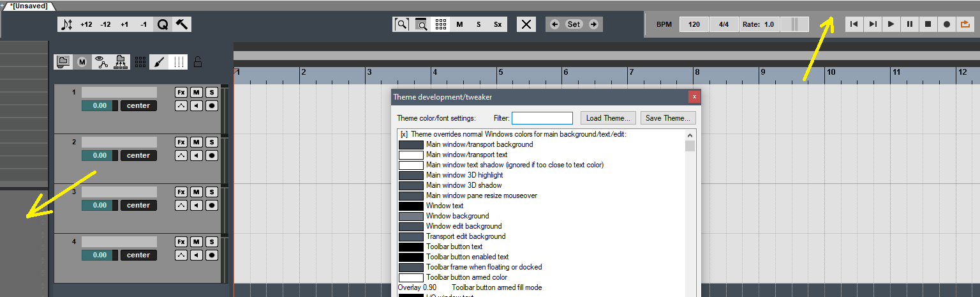Click the center pan of track 4

point(138,255)
